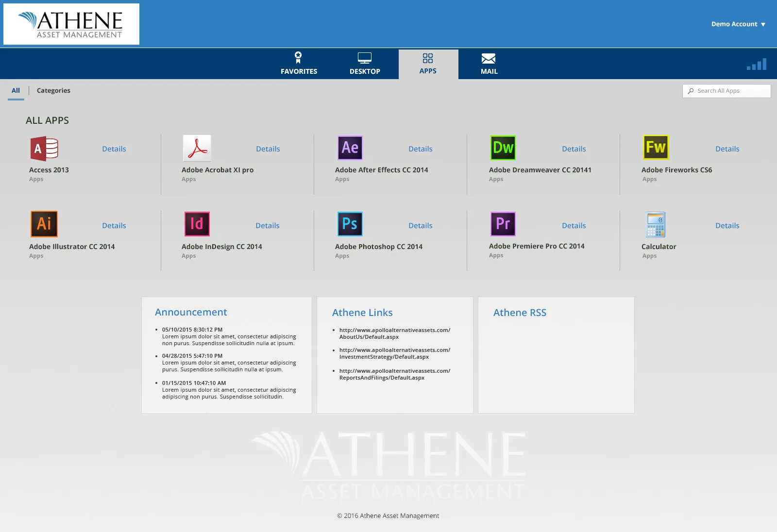View Details for Adobe Acrobat XI pro

pyautogui.click(x=268, y=149)
